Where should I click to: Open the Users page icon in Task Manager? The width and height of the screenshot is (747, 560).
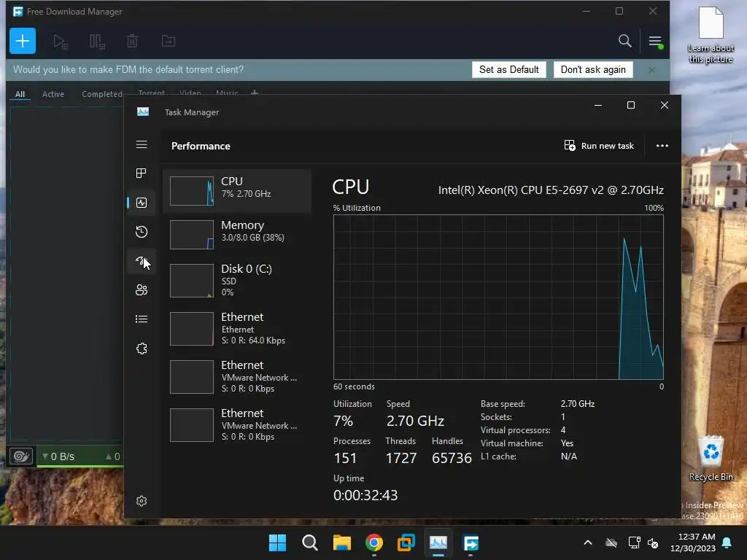point(142,290)
